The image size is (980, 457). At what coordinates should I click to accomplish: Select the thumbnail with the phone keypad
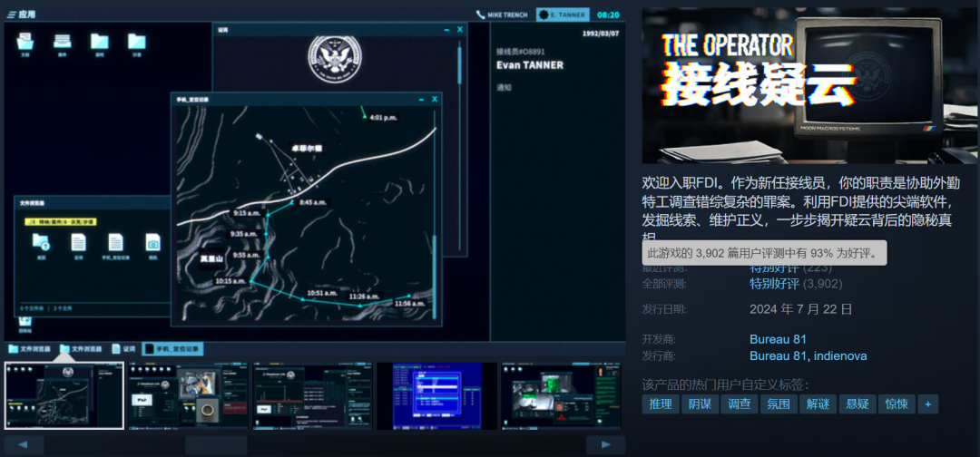click(x=312, y=396)
